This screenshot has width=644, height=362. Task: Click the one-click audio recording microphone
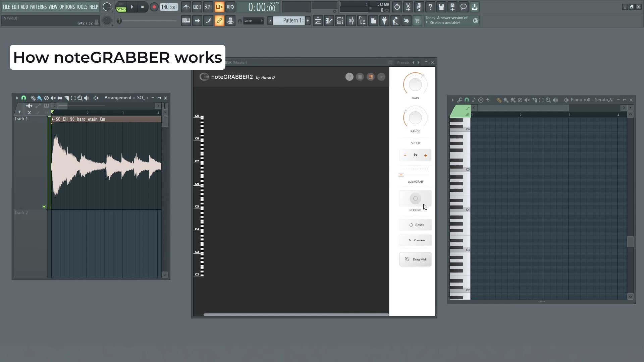click(419, 7)
